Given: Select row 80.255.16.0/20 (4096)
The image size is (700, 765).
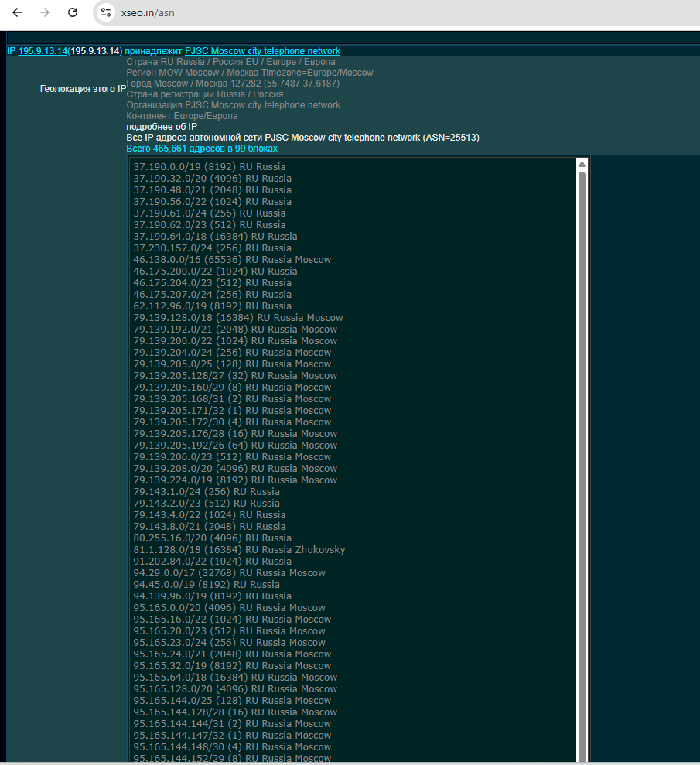Looking at the screenshot, I should click(213, 538).
